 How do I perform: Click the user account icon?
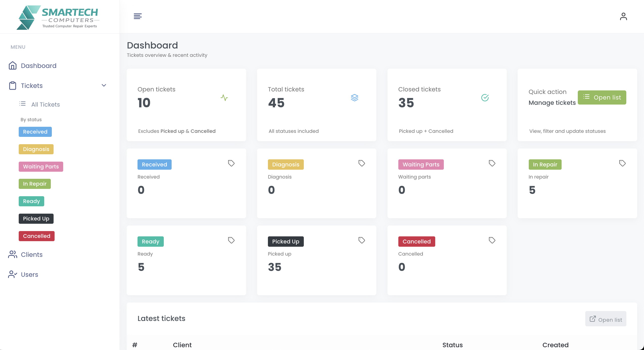point(623,16)
